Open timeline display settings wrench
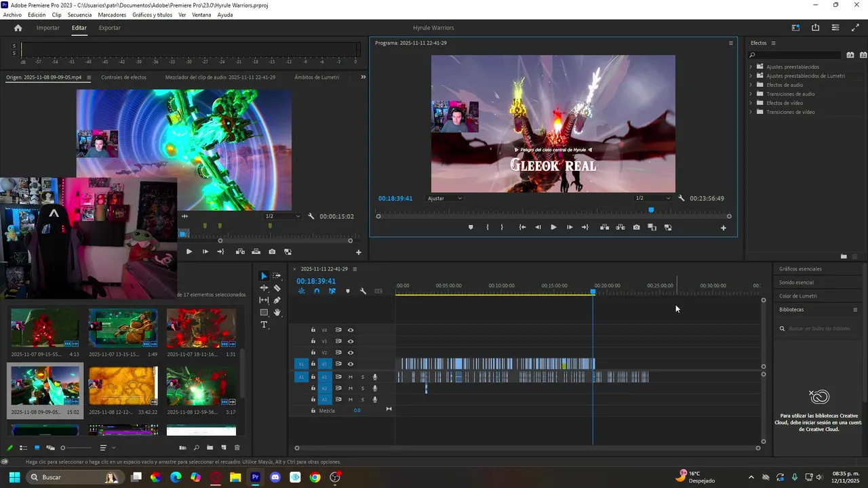 (x=363, y=291)
